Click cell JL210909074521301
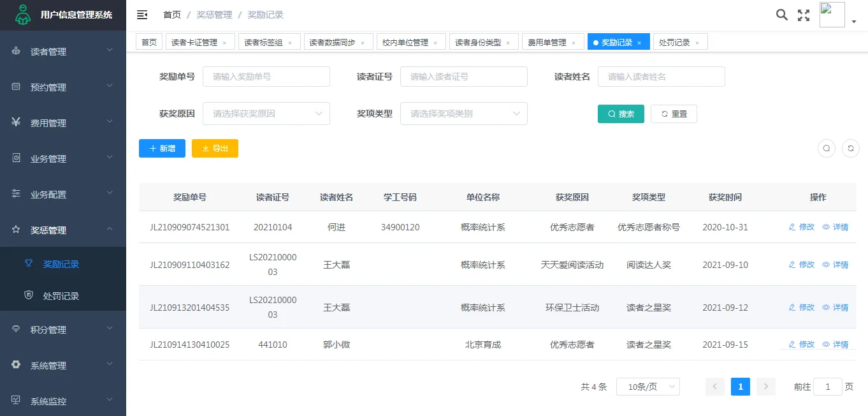 coord(190,227)
